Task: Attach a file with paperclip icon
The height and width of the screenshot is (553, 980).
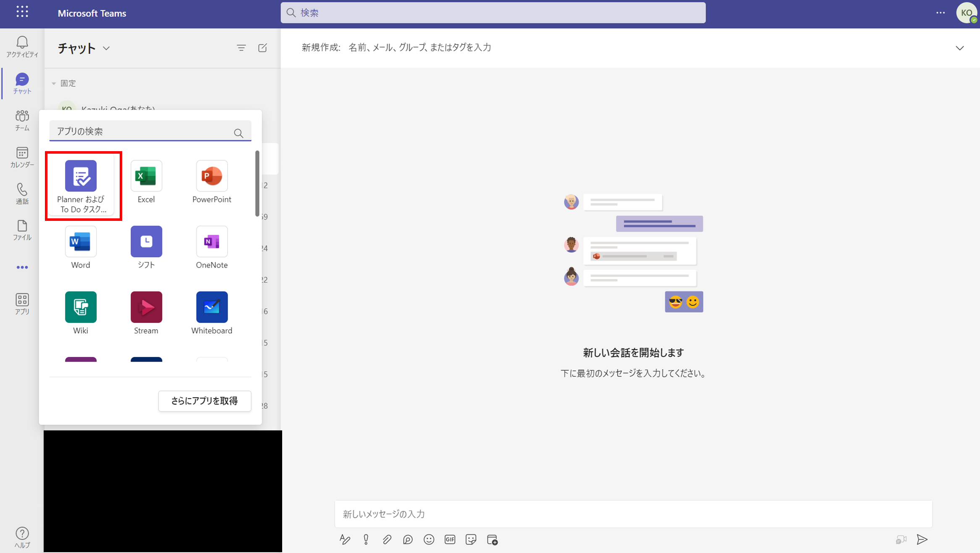Action: click(387, 540)
